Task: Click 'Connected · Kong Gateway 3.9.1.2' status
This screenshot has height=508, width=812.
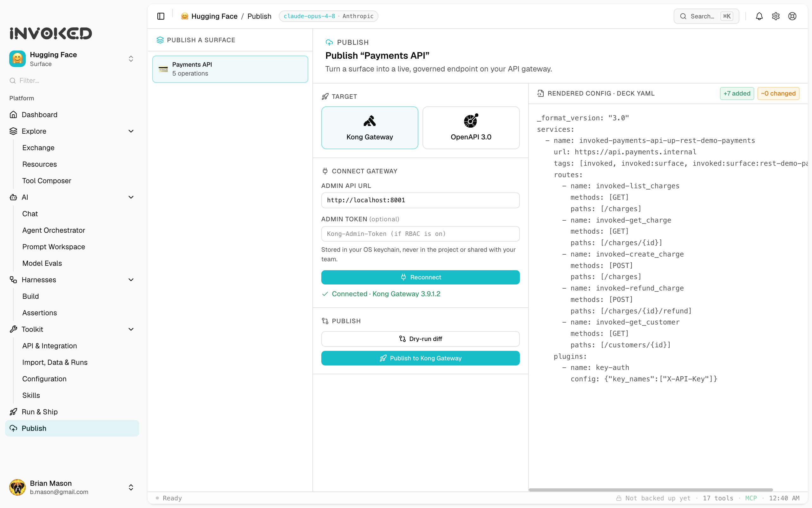Action: coord(386,294)
